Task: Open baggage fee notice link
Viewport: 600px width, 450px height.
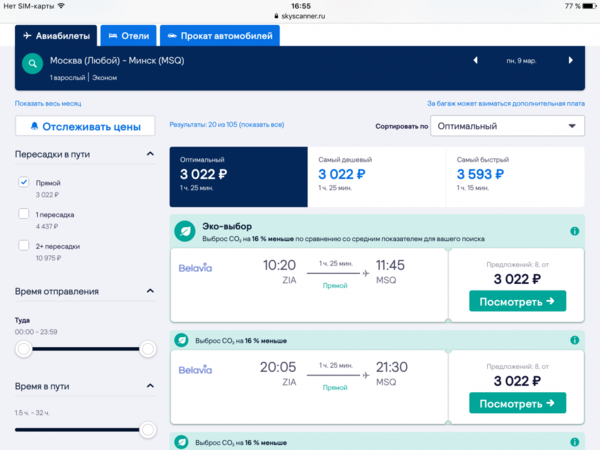Action: [506, 103]
